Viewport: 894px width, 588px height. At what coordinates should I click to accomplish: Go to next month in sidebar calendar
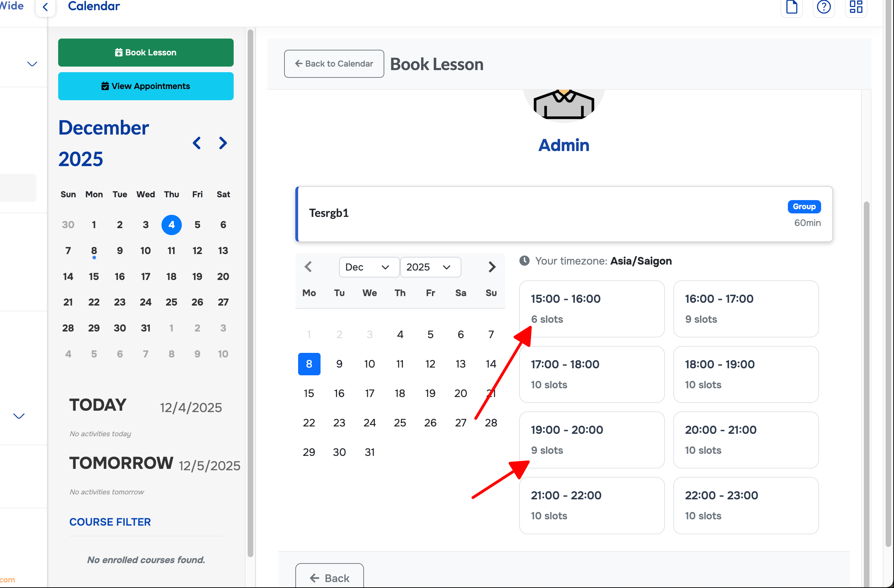click(223, 143)
